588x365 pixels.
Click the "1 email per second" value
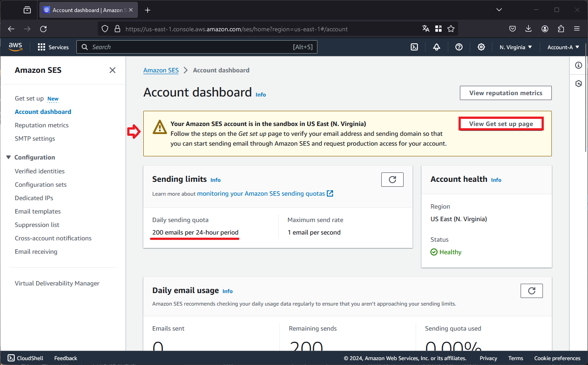pyautogui.click(x=314, y=232)
